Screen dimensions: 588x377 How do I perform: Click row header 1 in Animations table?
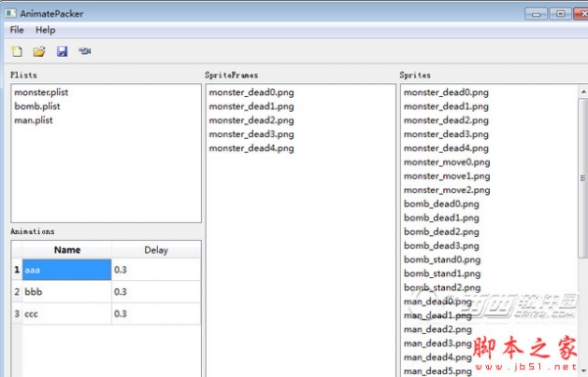[17, 269]
